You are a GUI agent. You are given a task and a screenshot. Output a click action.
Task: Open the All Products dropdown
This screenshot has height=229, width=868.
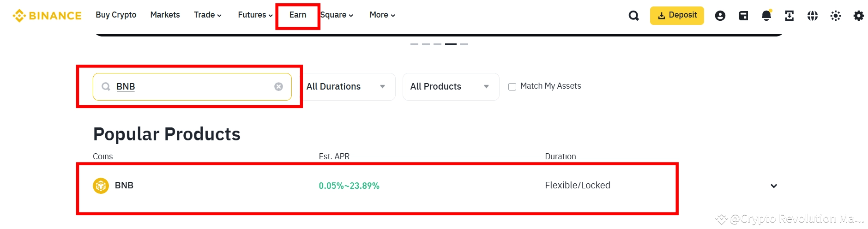(x=450, y=87)
